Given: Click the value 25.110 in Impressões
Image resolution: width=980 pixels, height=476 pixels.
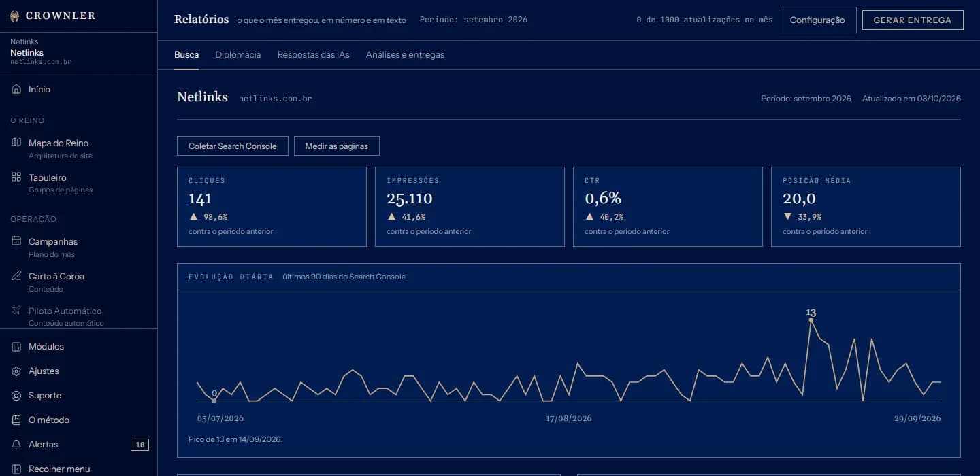Looking at the screenshot, I should pos(410,199).
